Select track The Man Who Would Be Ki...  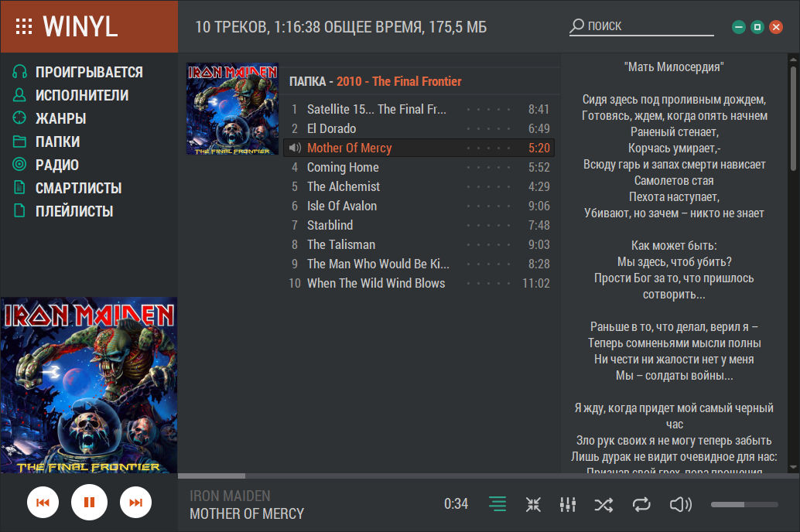click(x=419, y=264)
